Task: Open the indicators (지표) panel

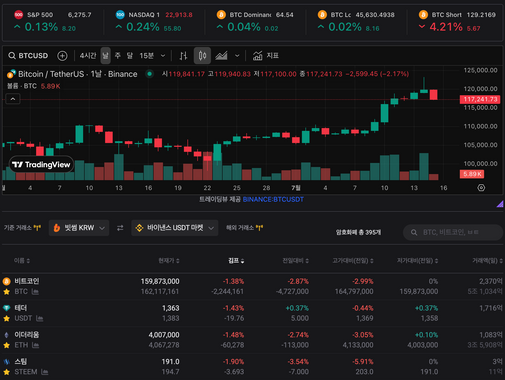Action: tap(266, 56)
